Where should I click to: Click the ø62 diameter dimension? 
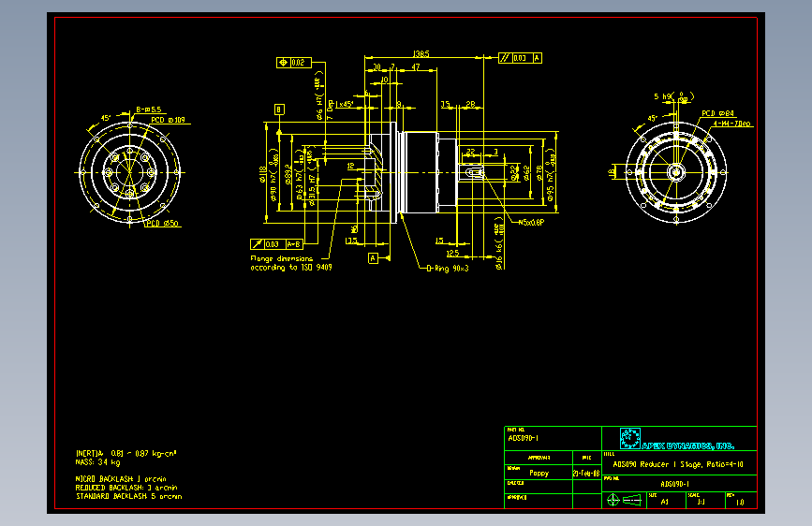coord(526,173)
